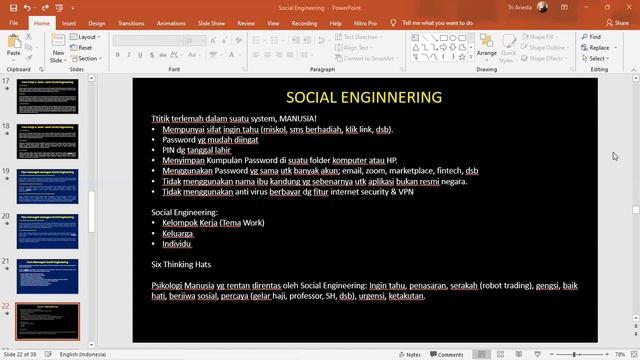Open Text Direction dropdown
Viewport: 640px width, 360px height.
click(x=359, y=37)
